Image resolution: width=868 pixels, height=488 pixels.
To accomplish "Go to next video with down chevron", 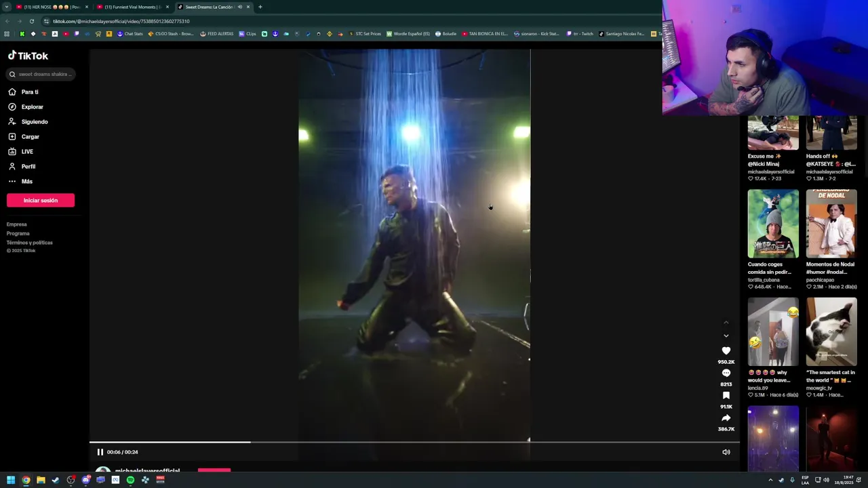I will pyautogui.click(x=726, y=335).
